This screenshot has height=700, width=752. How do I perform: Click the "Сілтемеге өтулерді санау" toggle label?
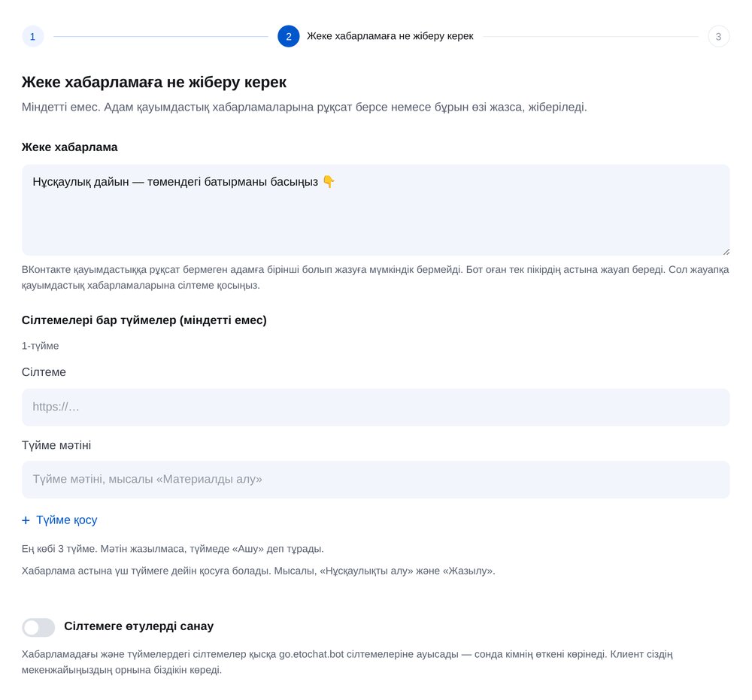tap(138, 626)
